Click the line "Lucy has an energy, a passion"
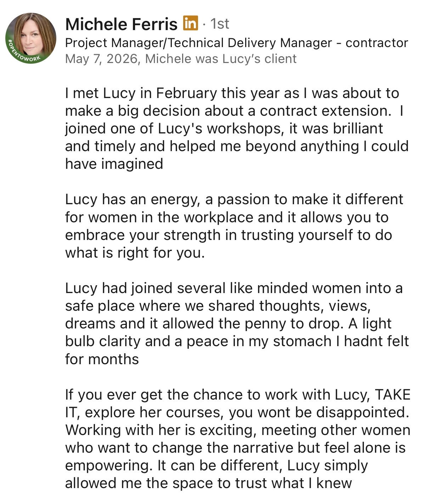Viewport: 445px width, 504px height. pos(234,200)
